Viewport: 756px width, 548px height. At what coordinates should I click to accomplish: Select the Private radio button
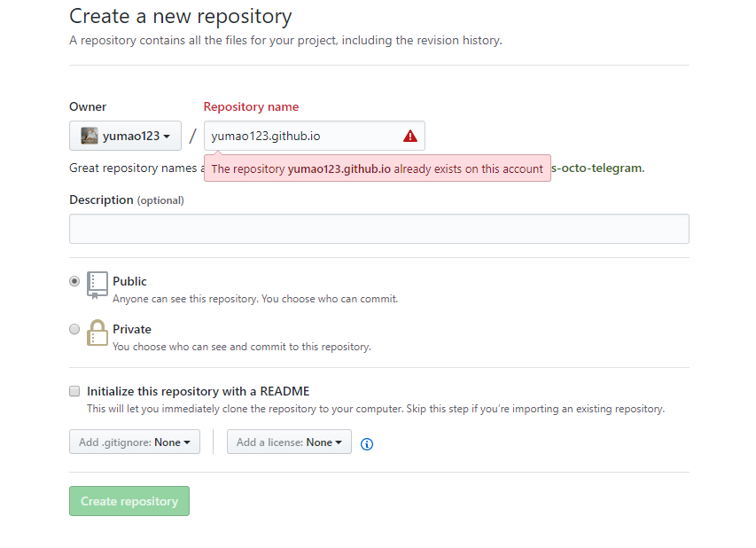coord(74,329)
